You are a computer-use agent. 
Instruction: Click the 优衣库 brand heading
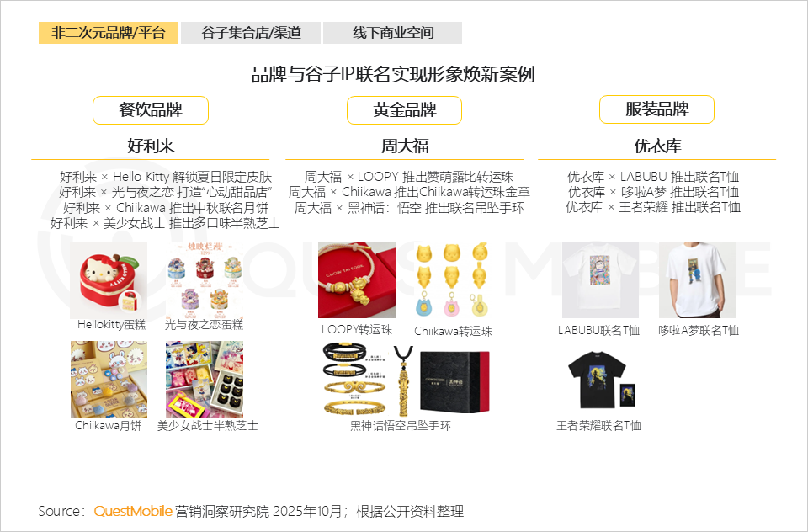click(657, 146)
